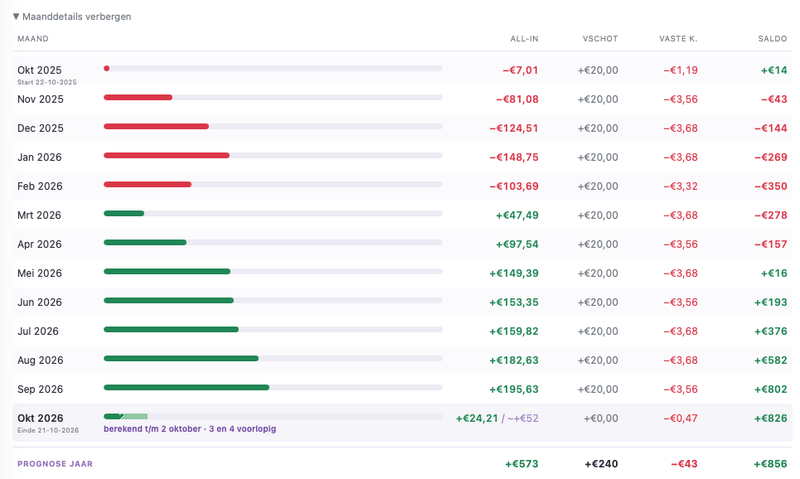The image size is (800, 479).
Task: Click the Nov 2025 red progress bar
Action: [138, 97]
